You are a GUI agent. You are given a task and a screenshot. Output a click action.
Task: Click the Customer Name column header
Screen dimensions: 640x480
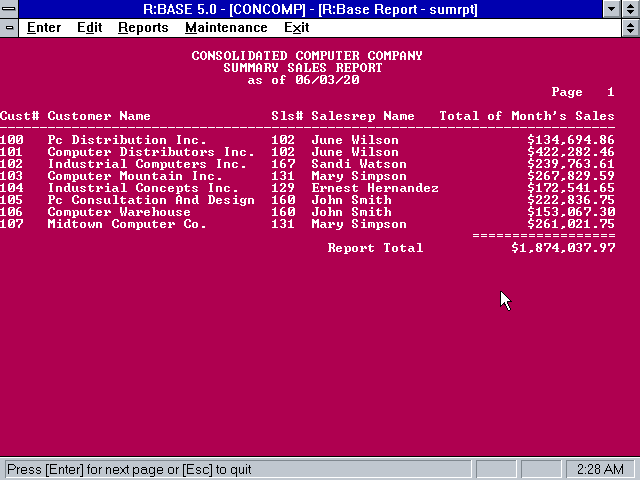pos(99,116)
